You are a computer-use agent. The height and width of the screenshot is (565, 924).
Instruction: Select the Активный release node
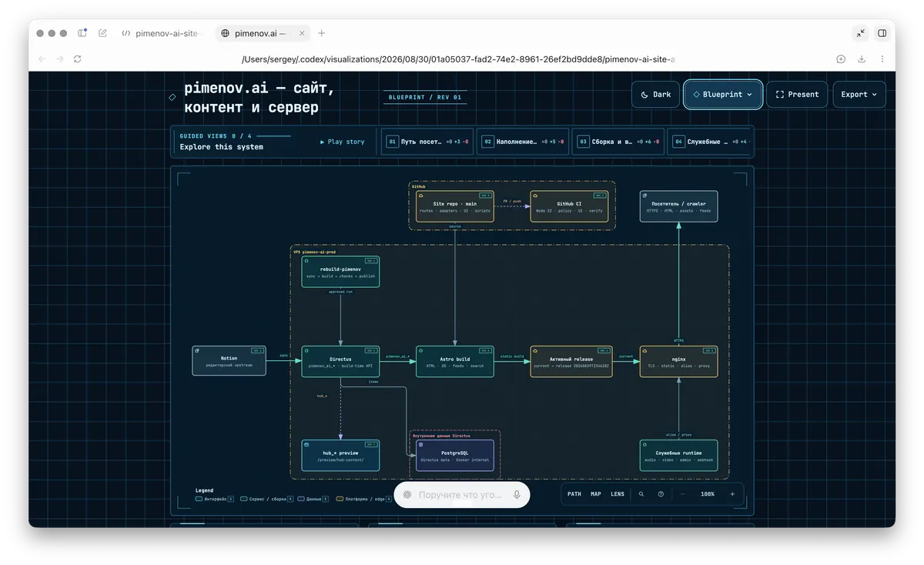click(x=571, y=361)
